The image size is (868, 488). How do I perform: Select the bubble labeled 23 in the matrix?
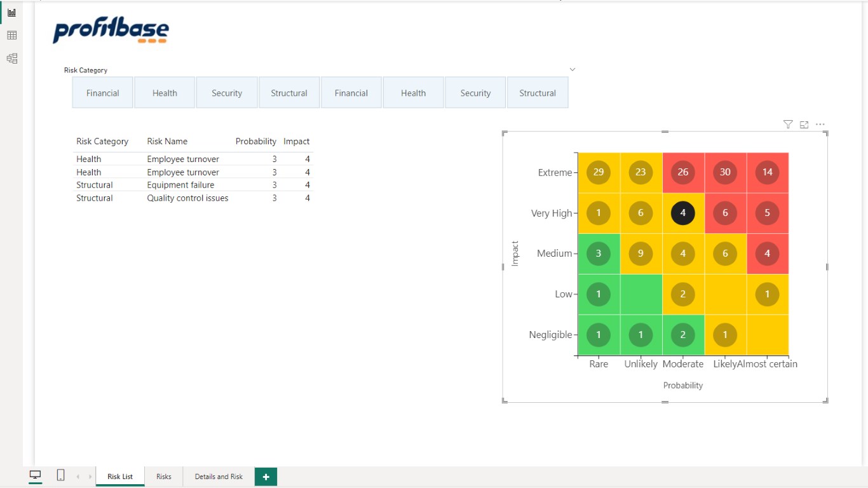click(x=641, y=172)
